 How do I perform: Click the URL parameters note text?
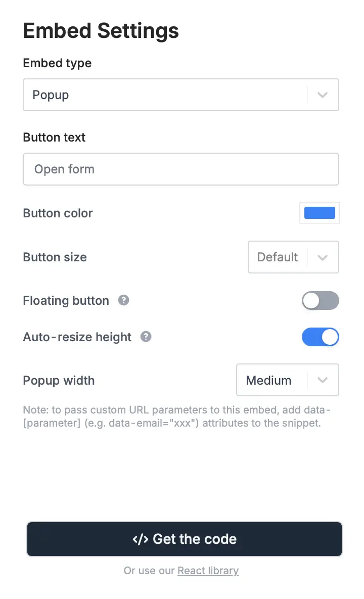click(x=177, y=417)
